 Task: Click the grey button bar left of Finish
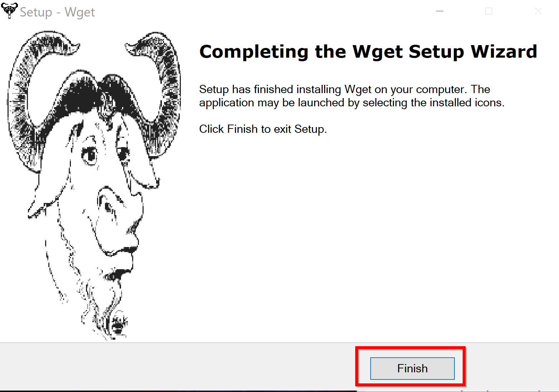click(179, 367)
